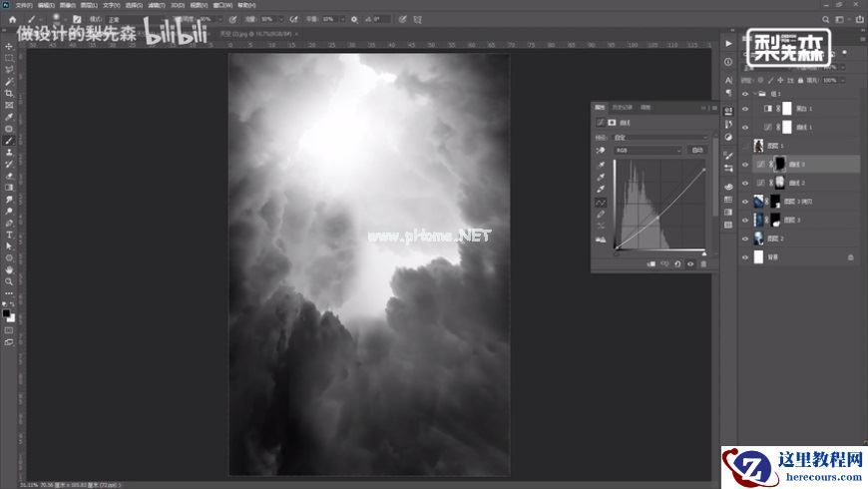The height and width of the screenshot is (489, 868).
Task: Select the Hand tool
Action: 9,269
